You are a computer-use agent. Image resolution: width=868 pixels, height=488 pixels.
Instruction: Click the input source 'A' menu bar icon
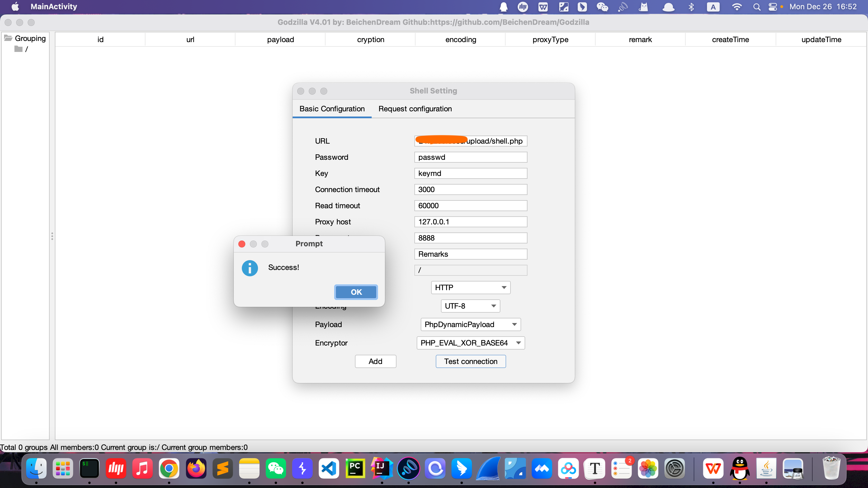pos(713,7)
